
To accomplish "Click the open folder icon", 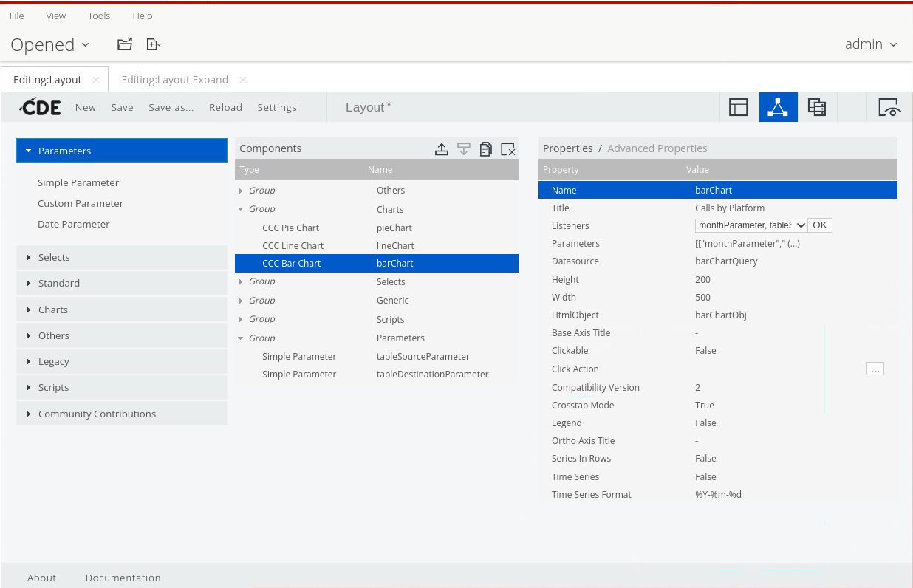I will click(125, 44).
